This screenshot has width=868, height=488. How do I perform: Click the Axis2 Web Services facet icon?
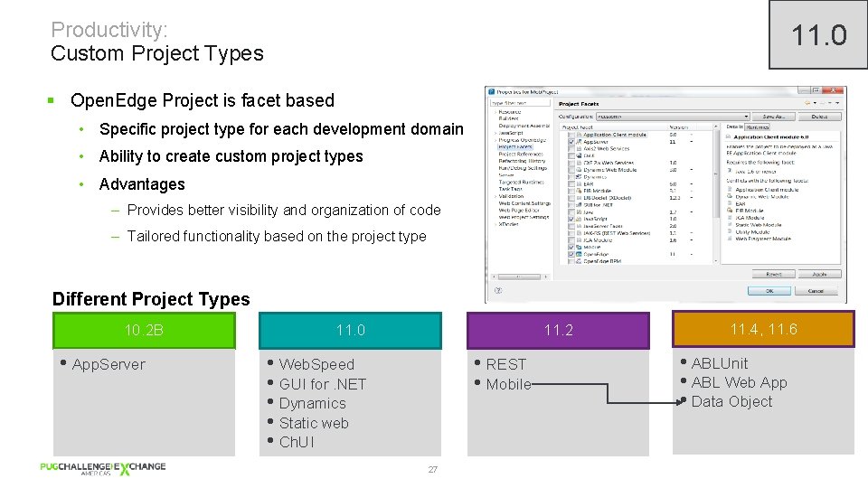[579, 149]
